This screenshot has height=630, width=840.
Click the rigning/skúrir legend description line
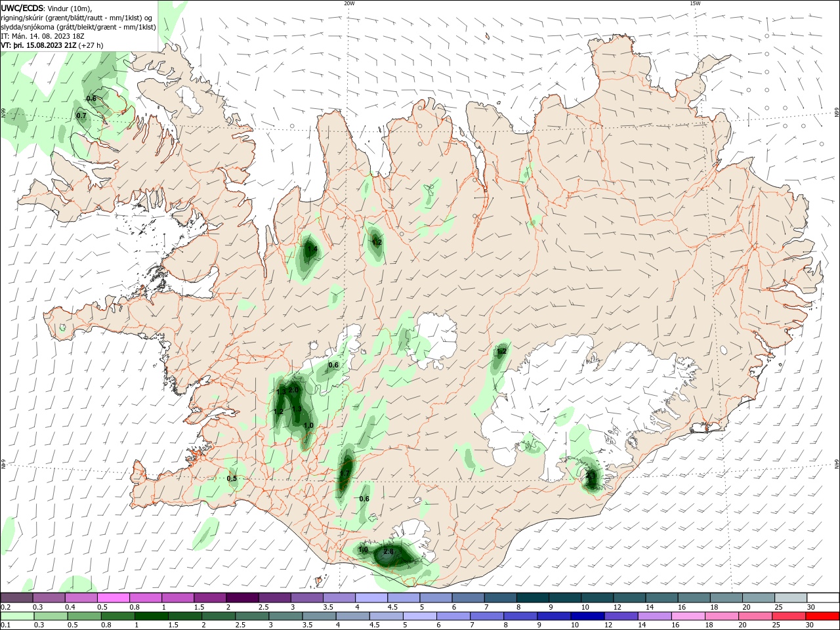pos(76,18)
